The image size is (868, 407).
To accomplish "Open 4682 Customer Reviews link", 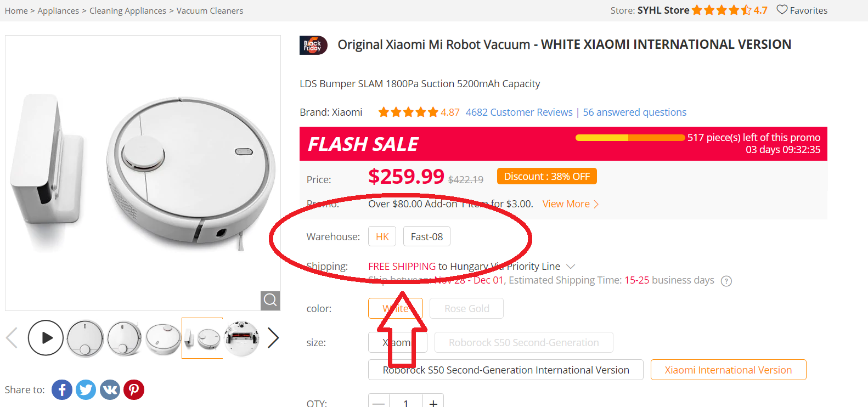I will coord(518,112).
